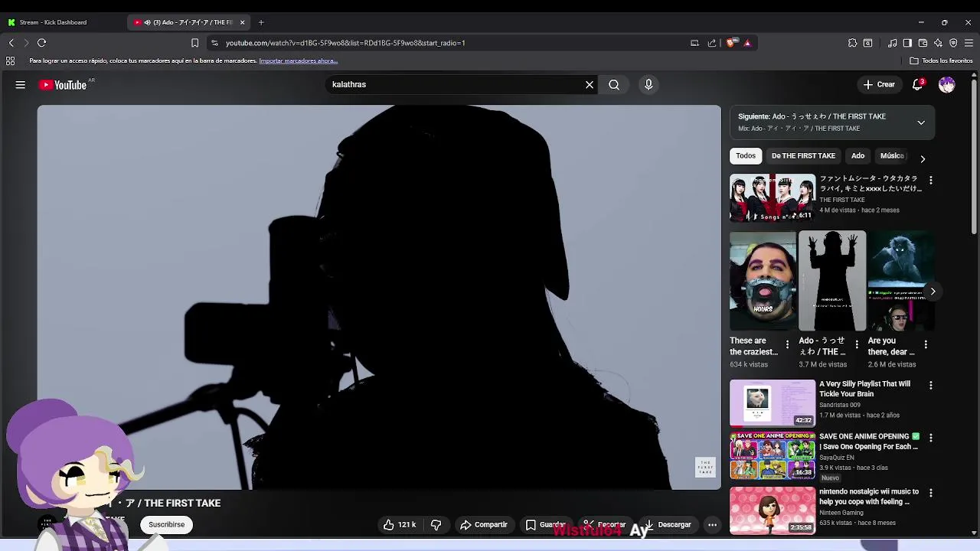Clear the search box with the X

pyautogui.click(x=590, y=85)
